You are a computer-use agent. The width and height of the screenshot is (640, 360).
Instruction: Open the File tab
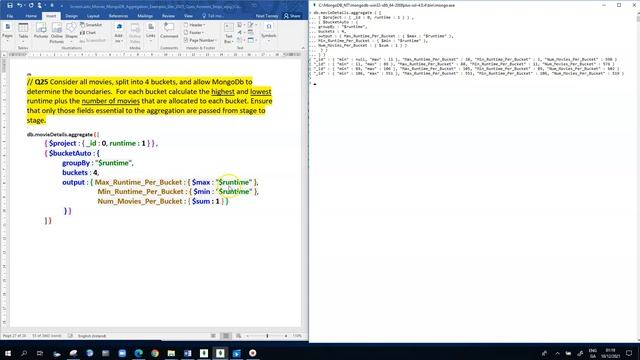click(10, 16)
